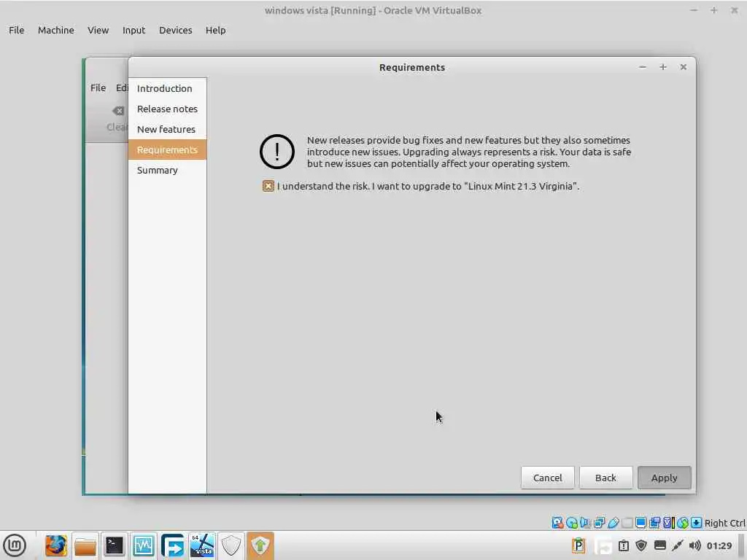747x560 pixels.
Task: Maximize the Requirements dialog
Action: click(x=662, y=67)
